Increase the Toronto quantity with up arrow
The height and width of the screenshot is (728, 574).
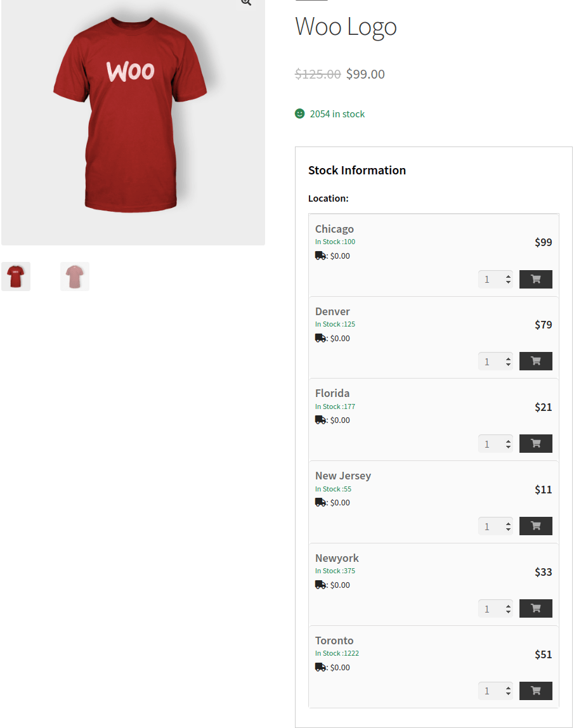508,687
